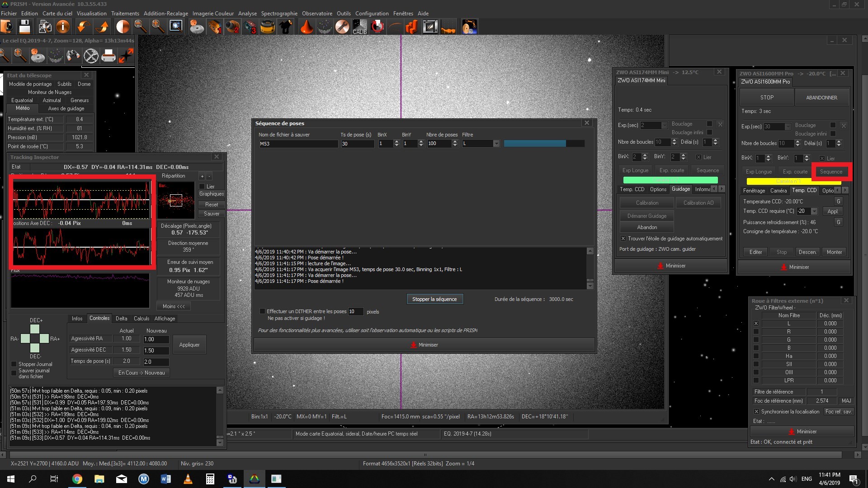Open the filter wheel toolbar icon
868x488 pixels.
tap(268, 27)
